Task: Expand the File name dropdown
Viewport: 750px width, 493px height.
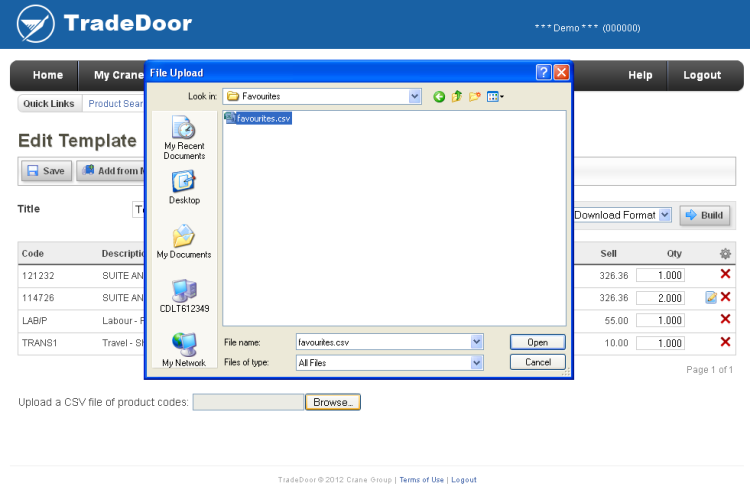Action: [476, 342]
